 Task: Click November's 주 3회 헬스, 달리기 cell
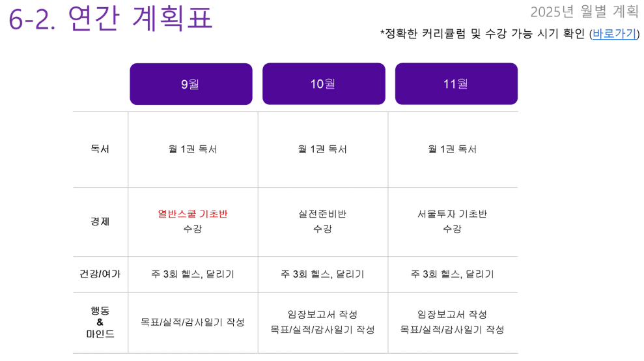pyautogui.click(x=453, y=274)
